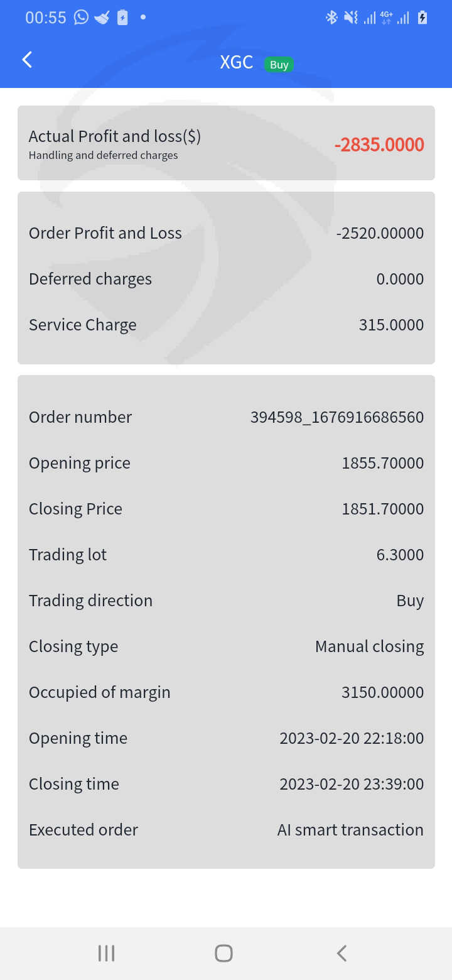Viewport: 452px width, 980px height.
Task: Tap the Opening price value 1855.70000
Action: click(382, 463)
